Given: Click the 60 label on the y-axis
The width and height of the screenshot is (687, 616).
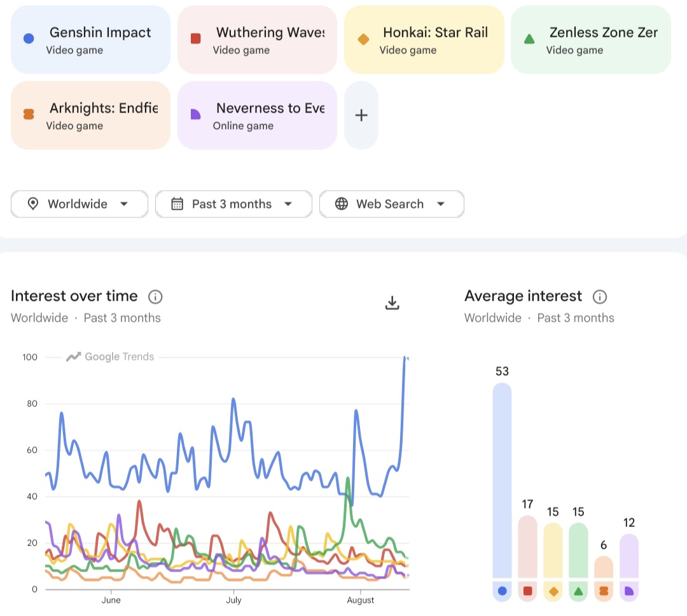Looking at the screenshot, I should coord(32,450).
